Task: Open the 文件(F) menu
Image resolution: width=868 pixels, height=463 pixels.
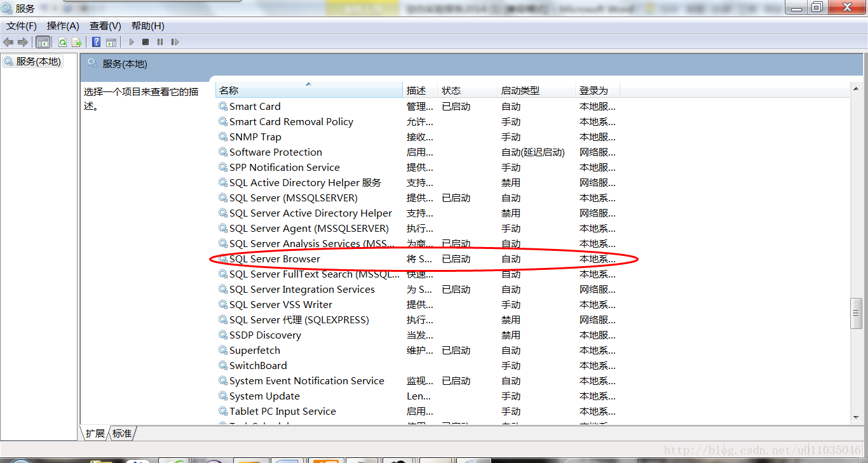Action: pos(22,26)
